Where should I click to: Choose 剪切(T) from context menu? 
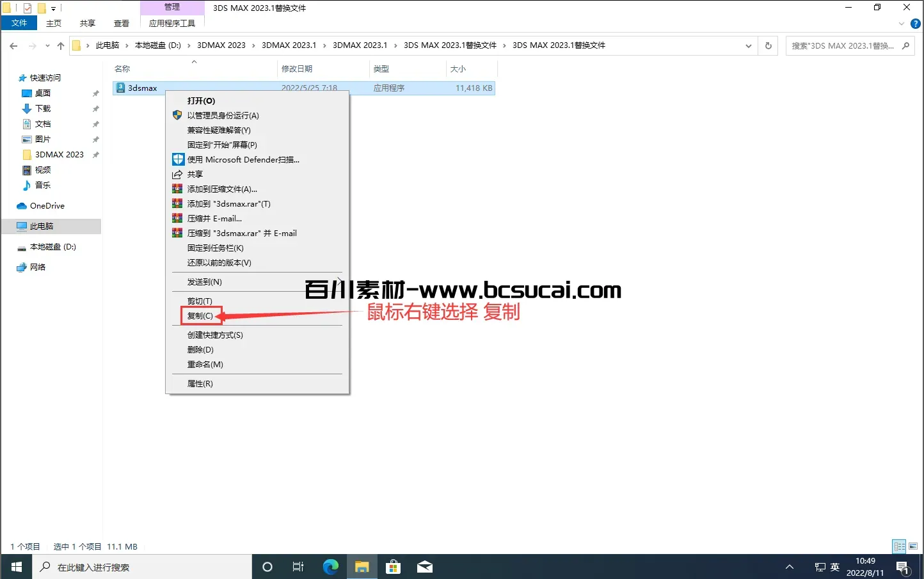(257, 301)
